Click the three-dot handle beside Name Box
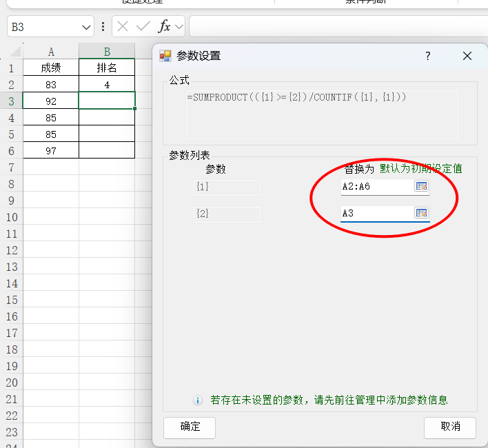488x448 pixels. coord(103,27)
